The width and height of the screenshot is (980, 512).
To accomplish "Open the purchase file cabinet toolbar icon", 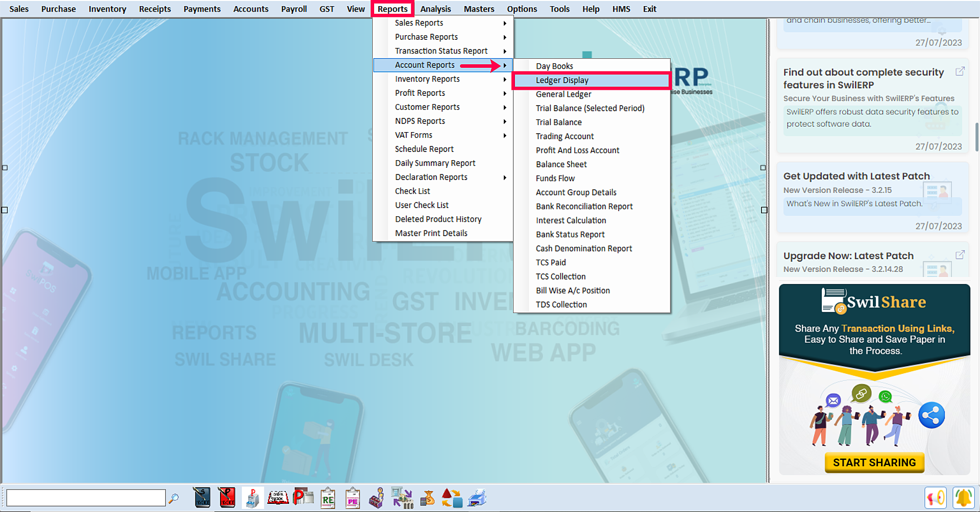I will [x=253, y=498].
